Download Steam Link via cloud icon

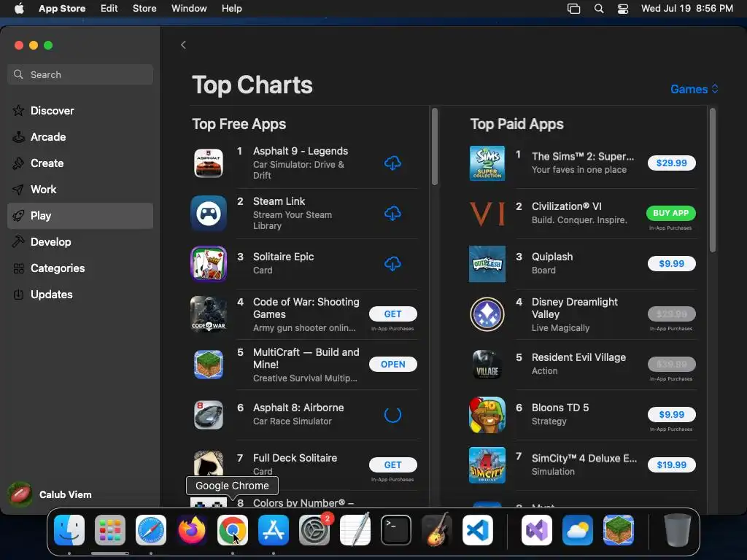(392, 214)
